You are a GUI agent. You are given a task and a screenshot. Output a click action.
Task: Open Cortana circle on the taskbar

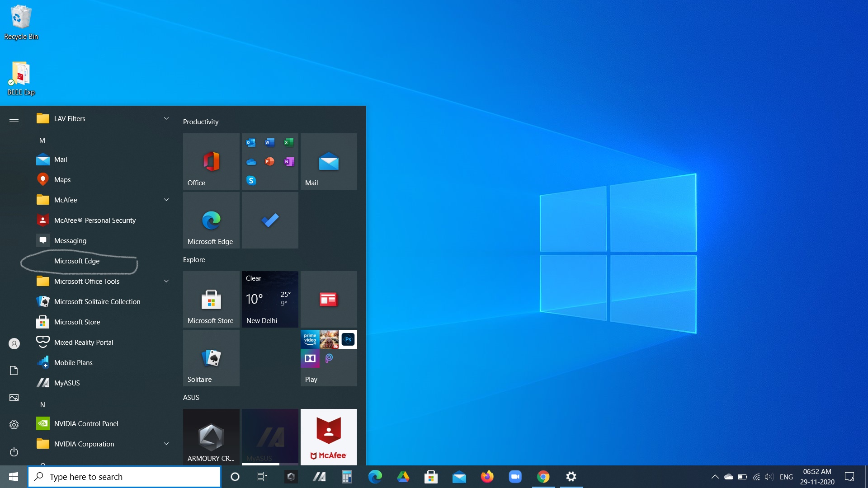[235, 477]
